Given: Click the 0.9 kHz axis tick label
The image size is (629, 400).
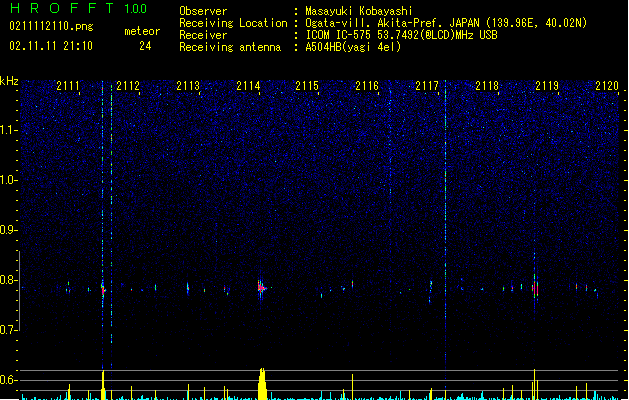Looking at the screenshot, I should pos(8,230).
